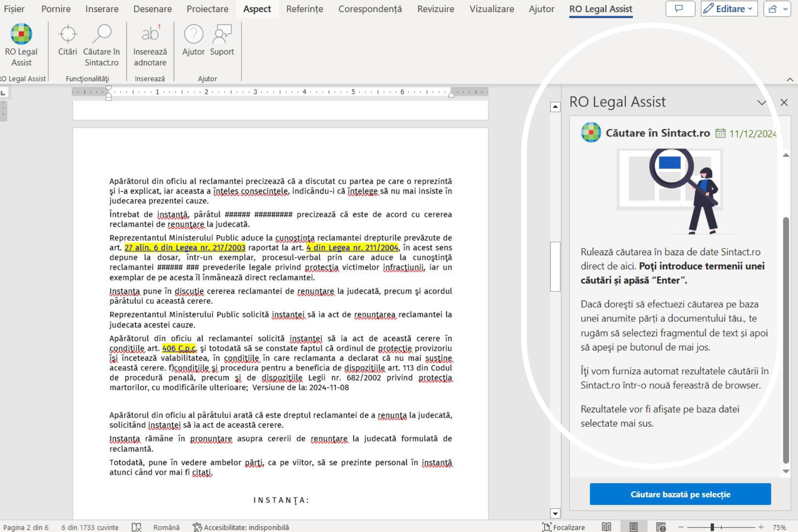Image resolution: width=798 pixels, height=532 pixels.
Task: Switch to the Inserare tab
Action: 102,9
